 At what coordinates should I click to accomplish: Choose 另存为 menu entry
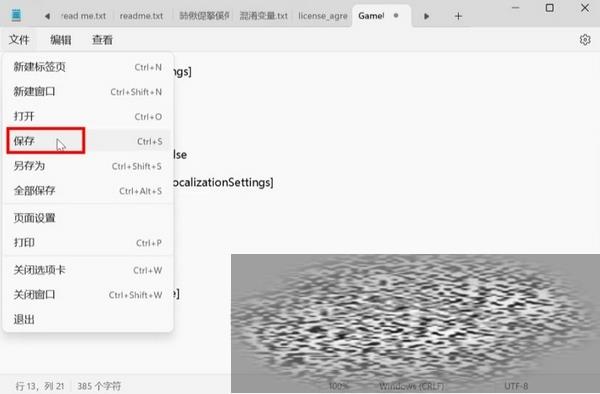[88, 166]
